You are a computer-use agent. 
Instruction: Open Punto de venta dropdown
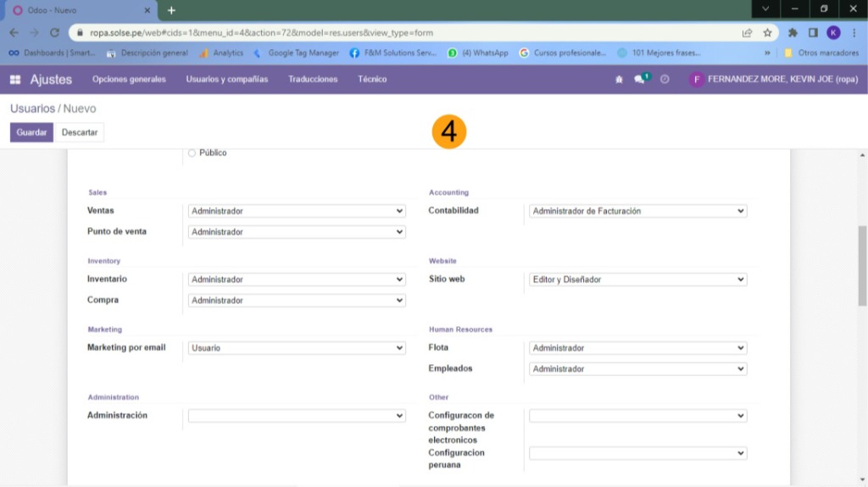(297, 232)
